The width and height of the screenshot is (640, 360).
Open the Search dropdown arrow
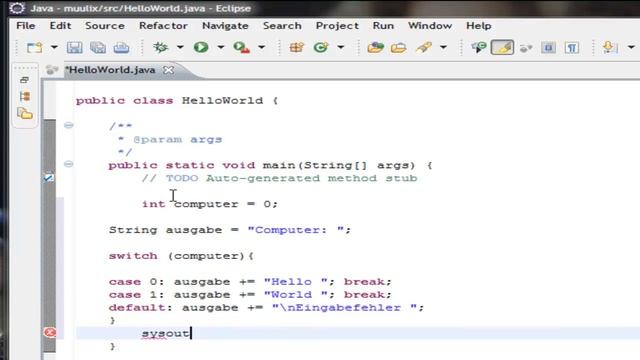coord(443,47)
